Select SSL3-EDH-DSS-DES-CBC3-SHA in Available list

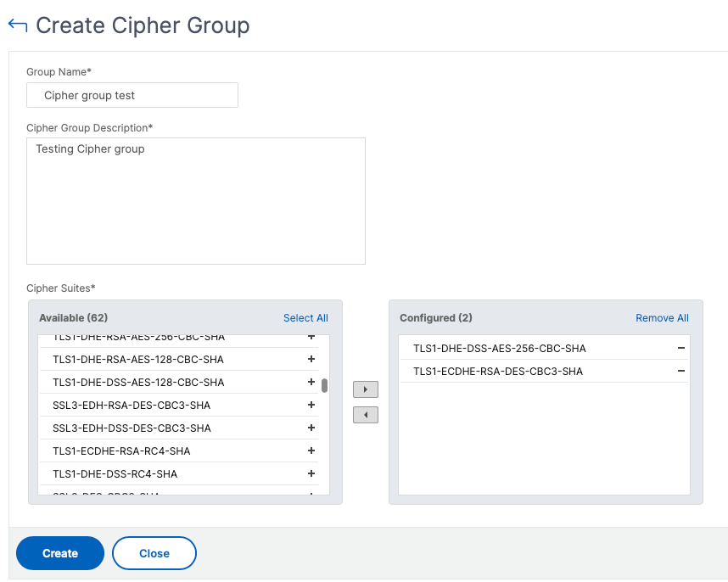tap(179, 428)
